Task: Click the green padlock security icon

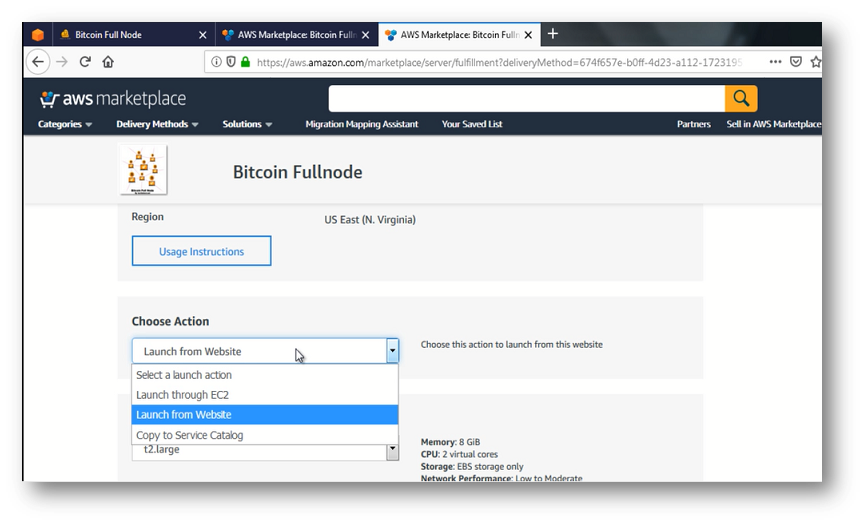Action: tap(246, 62)
